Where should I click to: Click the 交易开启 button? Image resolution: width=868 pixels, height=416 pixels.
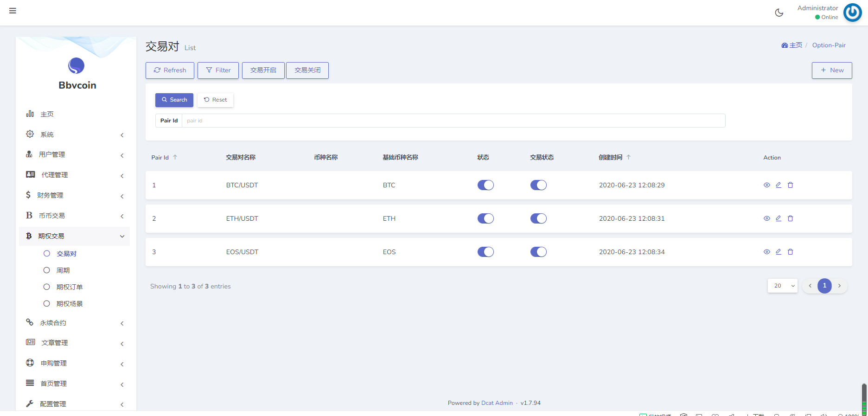[263, 70]
